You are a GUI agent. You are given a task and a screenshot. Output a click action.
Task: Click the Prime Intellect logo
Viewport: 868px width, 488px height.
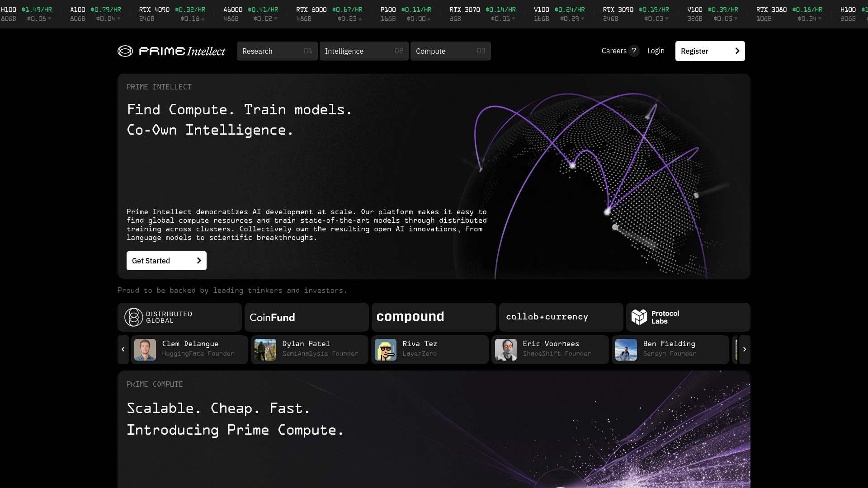pos(171,51)
